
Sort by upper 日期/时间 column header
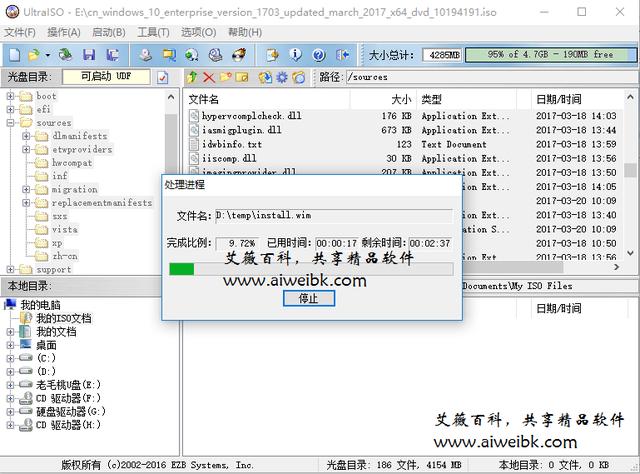point(577,99)
